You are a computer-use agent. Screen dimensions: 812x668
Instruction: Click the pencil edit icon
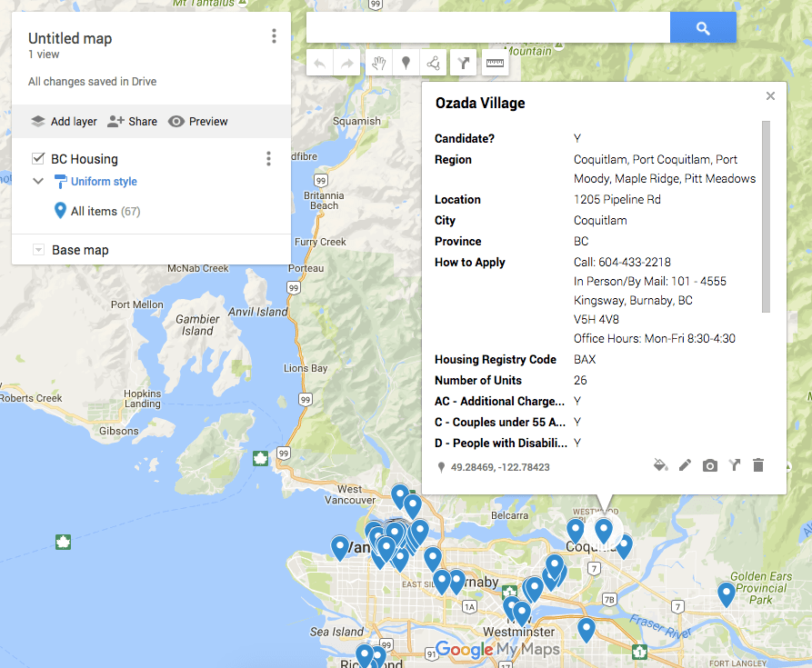click(685, 465)
